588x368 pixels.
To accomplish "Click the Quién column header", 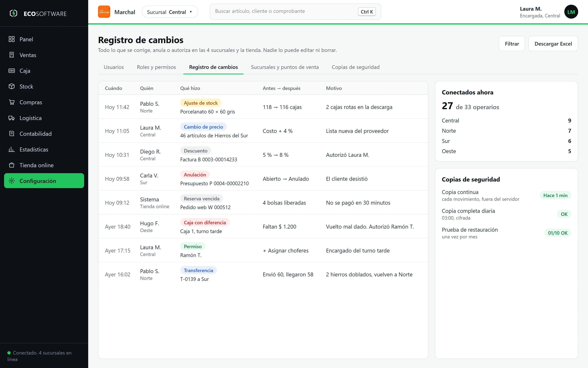I will [x=147, y=88].
